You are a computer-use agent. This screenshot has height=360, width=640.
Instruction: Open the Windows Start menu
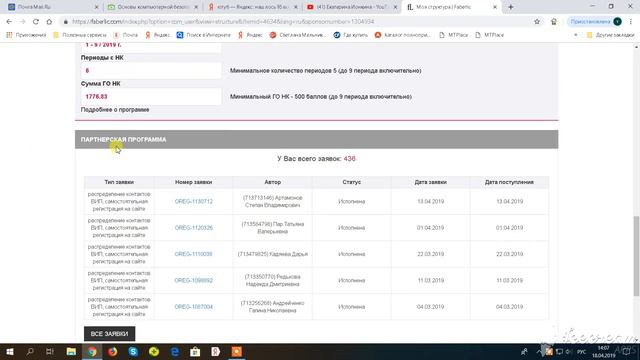10,351
